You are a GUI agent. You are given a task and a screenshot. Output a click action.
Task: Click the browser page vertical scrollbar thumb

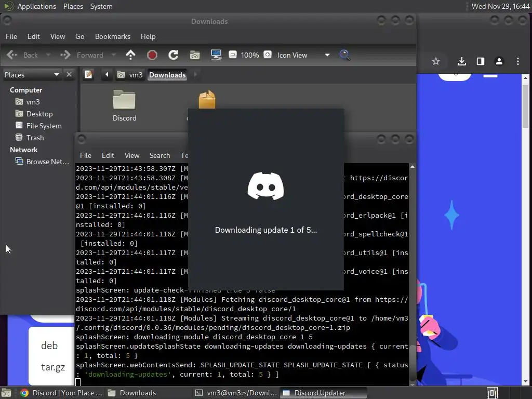pyautogui.click(x=526, y=106)
